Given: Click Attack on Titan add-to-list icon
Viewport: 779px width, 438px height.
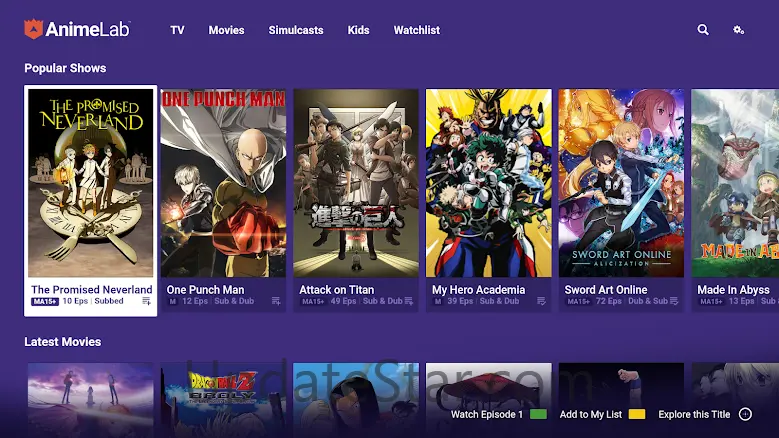Looking at the screenshot, I should pos(410,301).
